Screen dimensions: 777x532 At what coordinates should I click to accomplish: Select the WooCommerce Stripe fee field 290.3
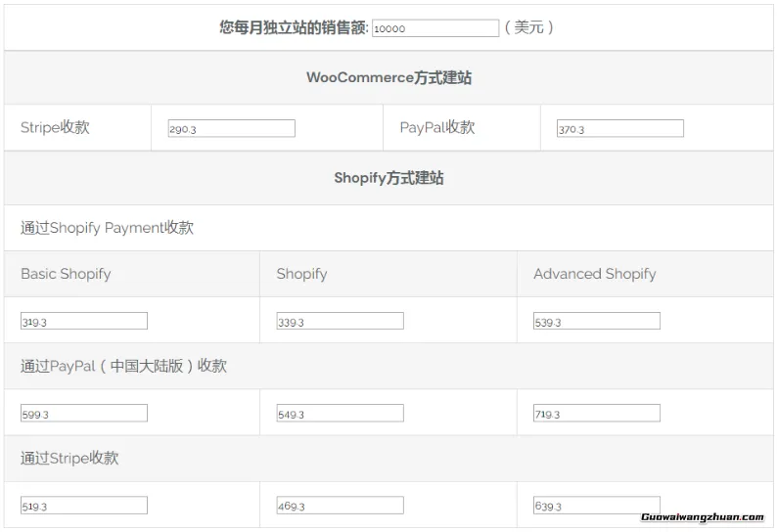coord(231,129)
